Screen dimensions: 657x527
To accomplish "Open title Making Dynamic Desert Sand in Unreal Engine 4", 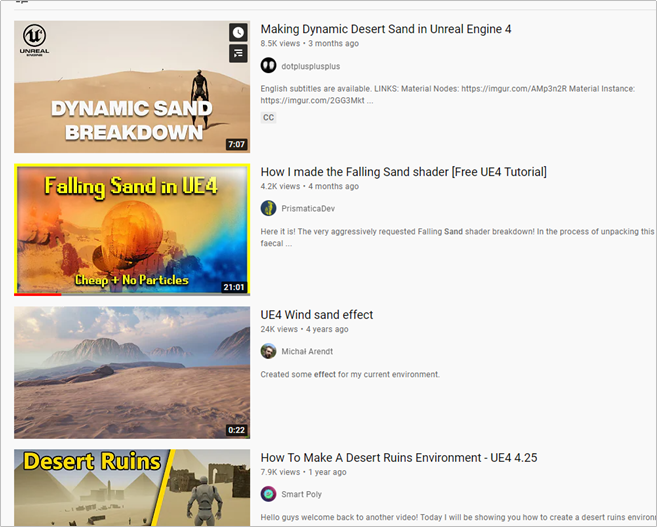I will click(385, 29).
